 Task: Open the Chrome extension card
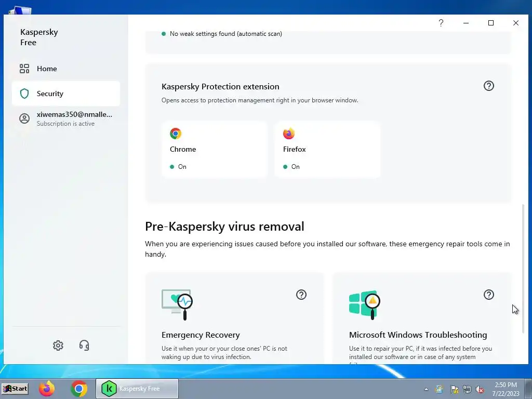[x=215, y=150]
